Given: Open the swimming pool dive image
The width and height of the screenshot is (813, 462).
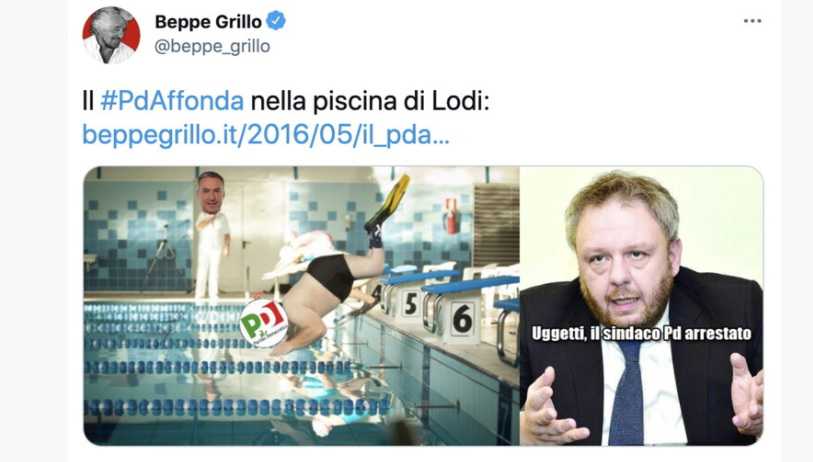Looking at the screenshot, I should click(x=301, y=305).
